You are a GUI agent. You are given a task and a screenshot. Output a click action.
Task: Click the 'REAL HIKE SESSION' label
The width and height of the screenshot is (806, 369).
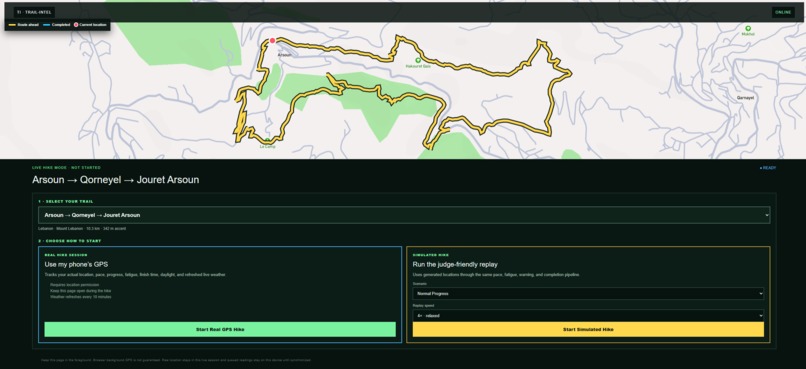[x=66, y=255]
